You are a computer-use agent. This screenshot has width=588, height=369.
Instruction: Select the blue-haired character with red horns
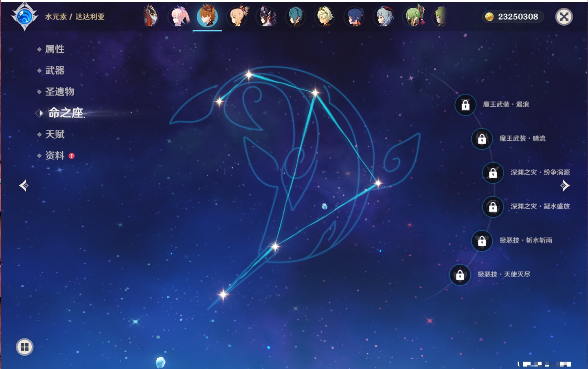(384, 17)
